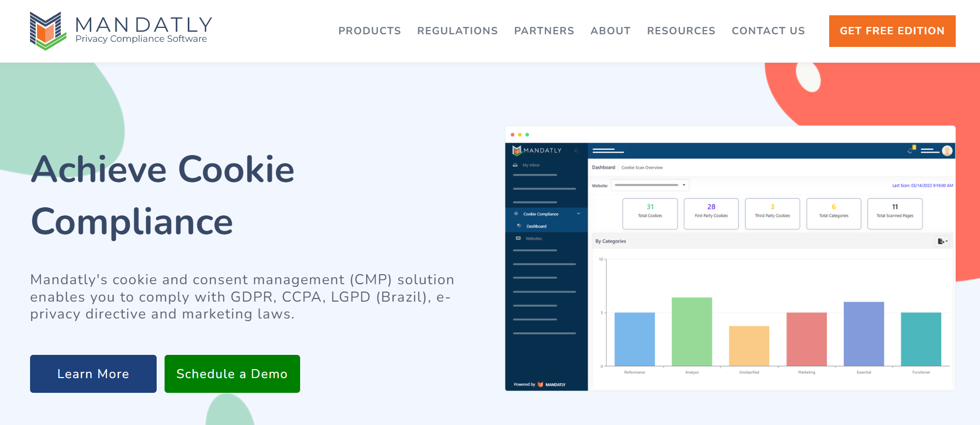980x425 pixels.
Task: Click the "Dashboard" breadcrumb title
Action: (603, 168)
